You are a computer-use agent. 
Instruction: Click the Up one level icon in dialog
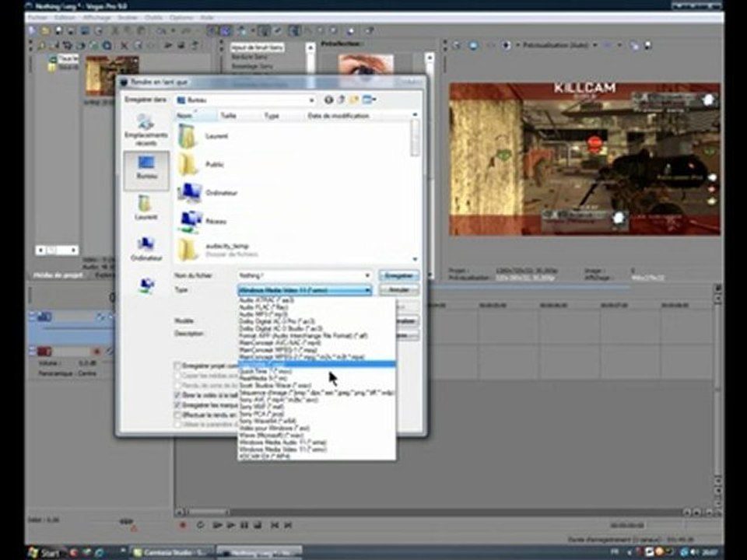341,100
